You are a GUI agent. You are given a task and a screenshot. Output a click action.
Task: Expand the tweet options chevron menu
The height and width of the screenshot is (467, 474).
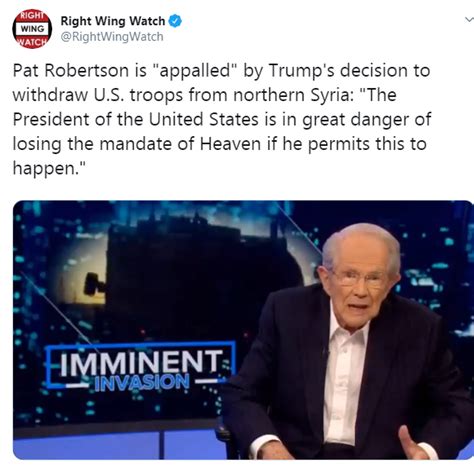click(469, 20)
